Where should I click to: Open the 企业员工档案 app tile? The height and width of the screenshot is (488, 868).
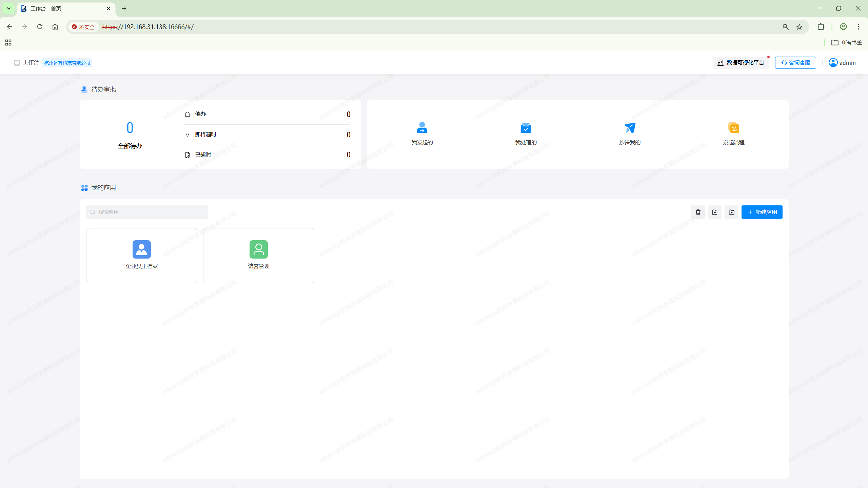click(x=141, y=255)
